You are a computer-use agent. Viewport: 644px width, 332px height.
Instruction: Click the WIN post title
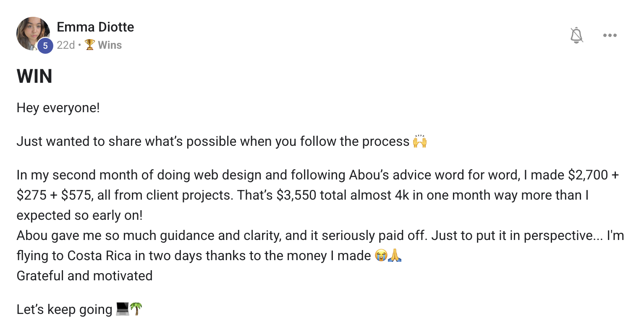(x=34, y=76)
